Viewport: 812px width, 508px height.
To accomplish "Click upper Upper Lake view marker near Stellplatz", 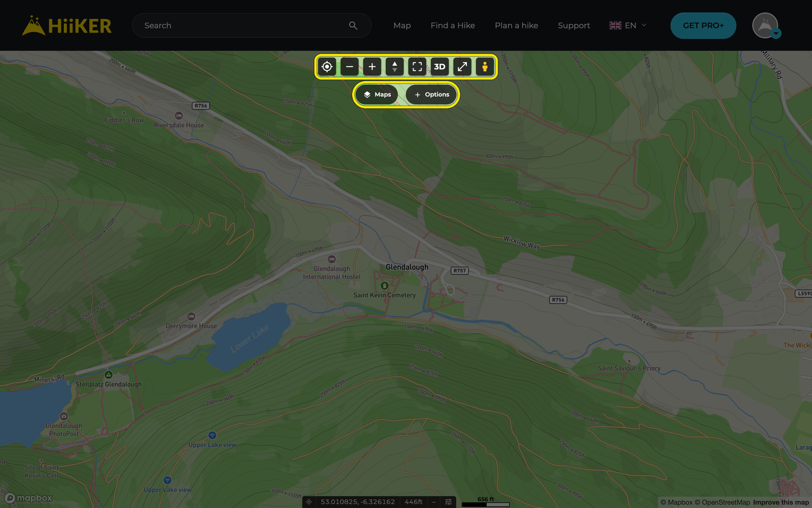I will point(212,435).
